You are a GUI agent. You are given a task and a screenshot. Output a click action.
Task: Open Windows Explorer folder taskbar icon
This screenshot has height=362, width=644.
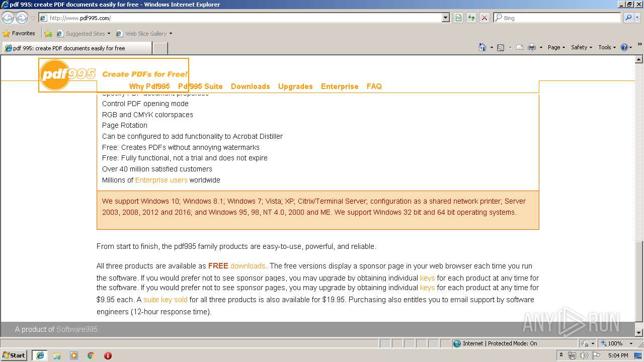(x=57, y=355)
